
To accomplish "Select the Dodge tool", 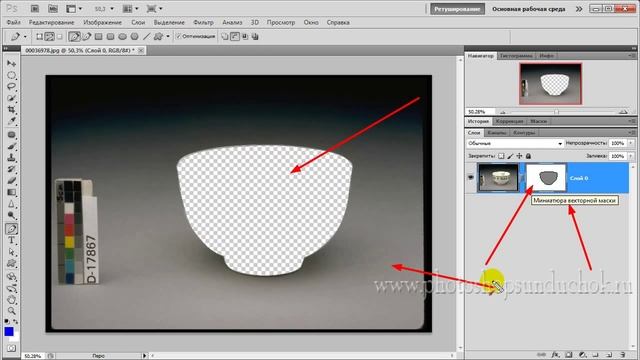I will 11,215.
